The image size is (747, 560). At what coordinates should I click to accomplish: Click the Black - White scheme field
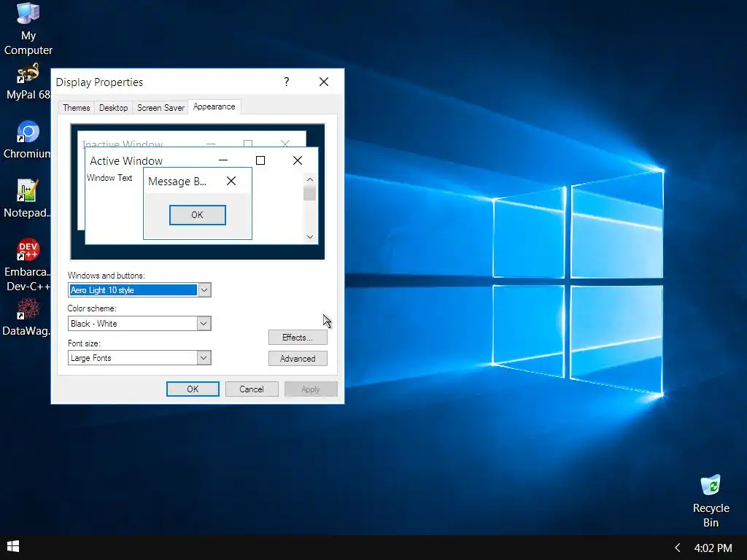(x=133, y=324)
